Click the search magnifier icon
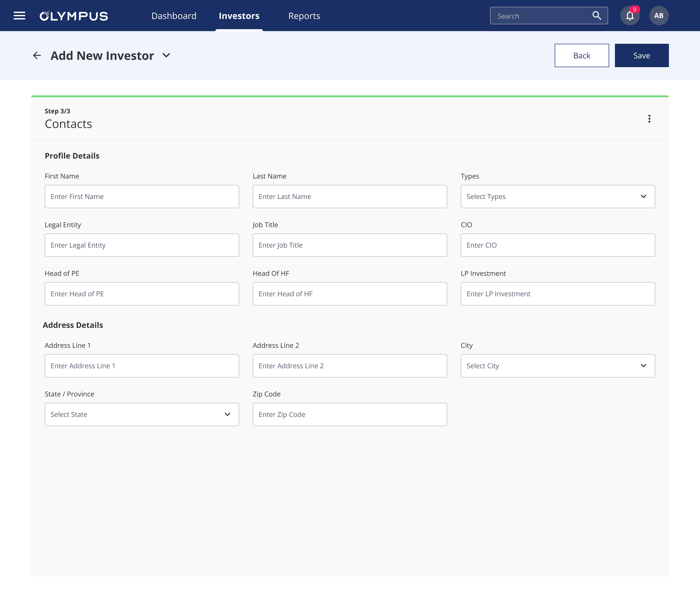Viewport: 700px width, 610px height. tap(597, 16)
